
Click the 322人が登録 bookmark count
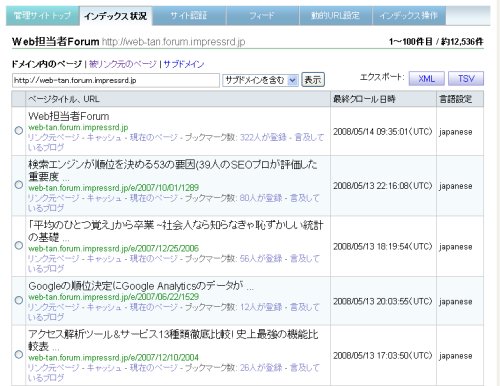tap(263, 137)
